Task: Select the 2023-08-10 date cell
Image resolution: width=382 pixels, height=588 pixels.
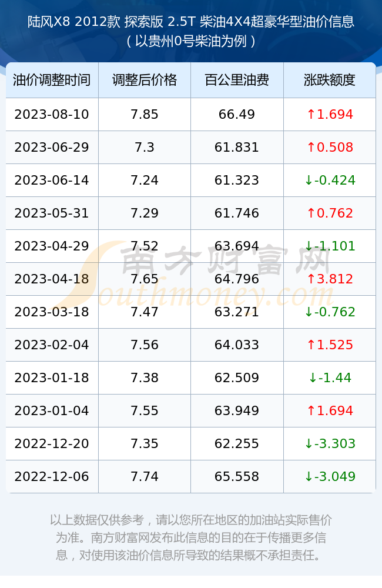Action: tap(52, 115)
